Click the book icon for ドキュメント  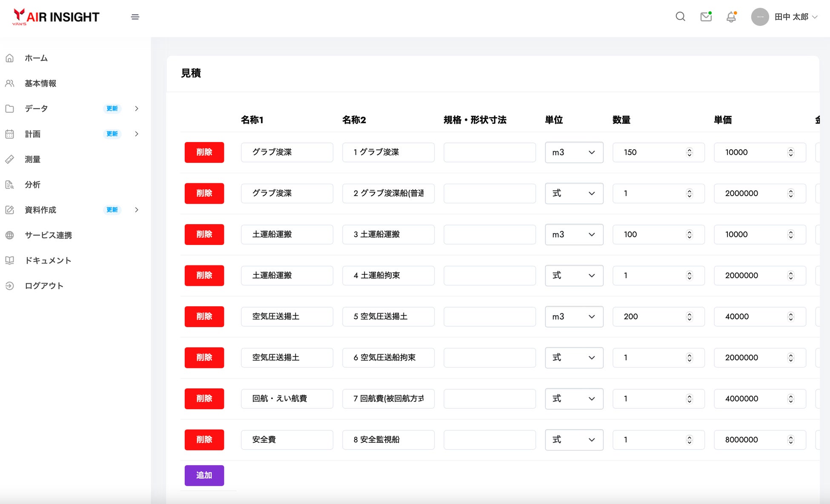point(10,260)
